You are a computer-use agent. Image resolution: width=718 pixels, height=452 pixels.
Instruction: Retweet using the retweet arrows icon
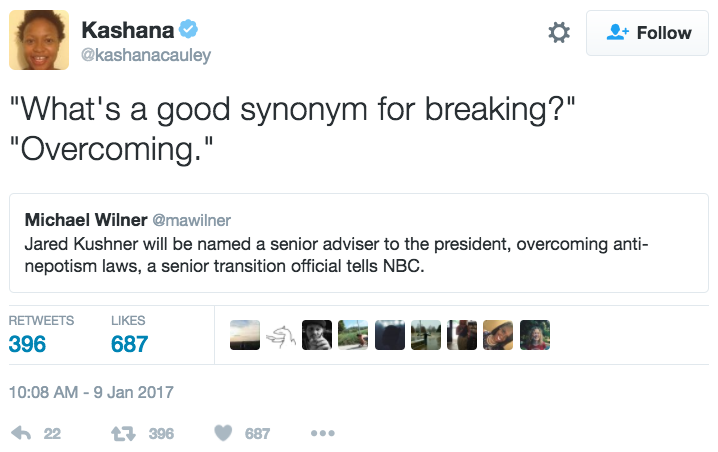point(124,433)
